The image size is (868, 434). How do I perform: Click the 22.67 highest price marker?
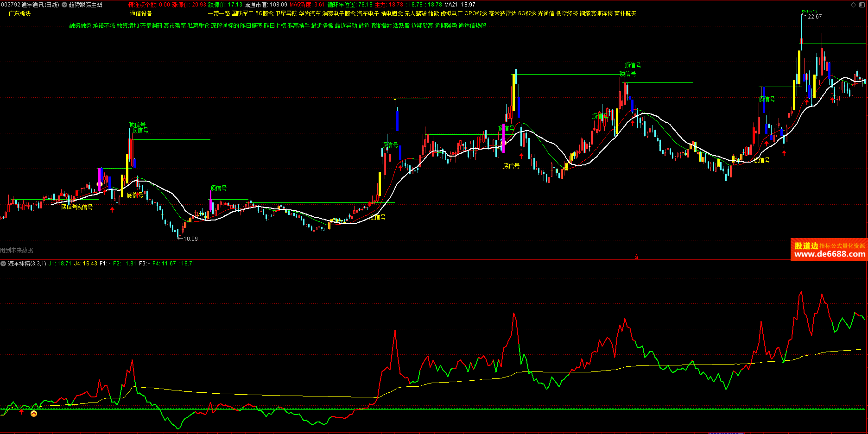click(x=814, y=17)
